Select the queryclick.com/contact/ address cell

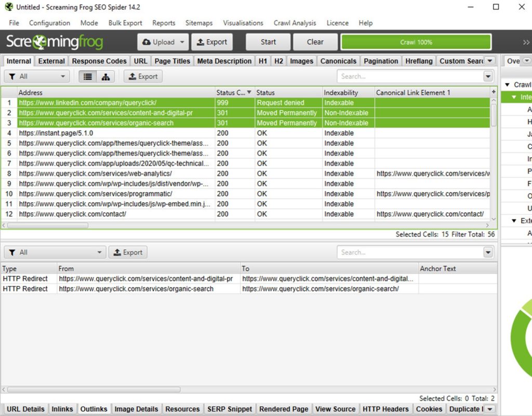click(116, 214)
